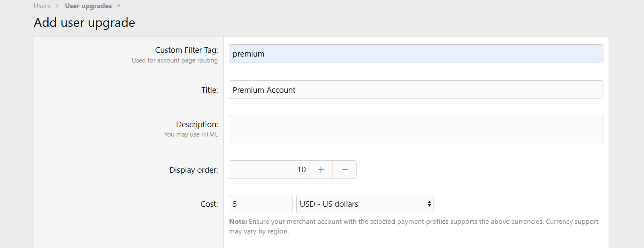Click the "You may use HTML" hint text
Screen dimensions: 644x248
click(191, 134)
